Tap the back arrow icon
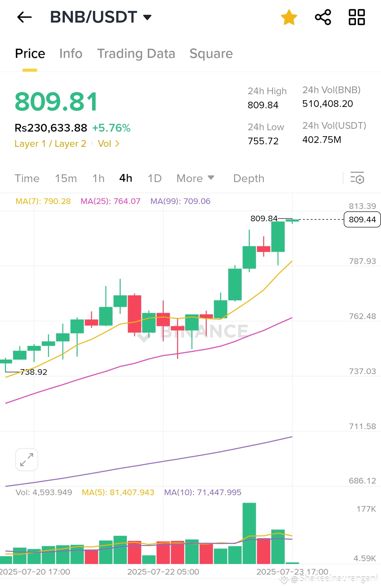 (24, 17)
